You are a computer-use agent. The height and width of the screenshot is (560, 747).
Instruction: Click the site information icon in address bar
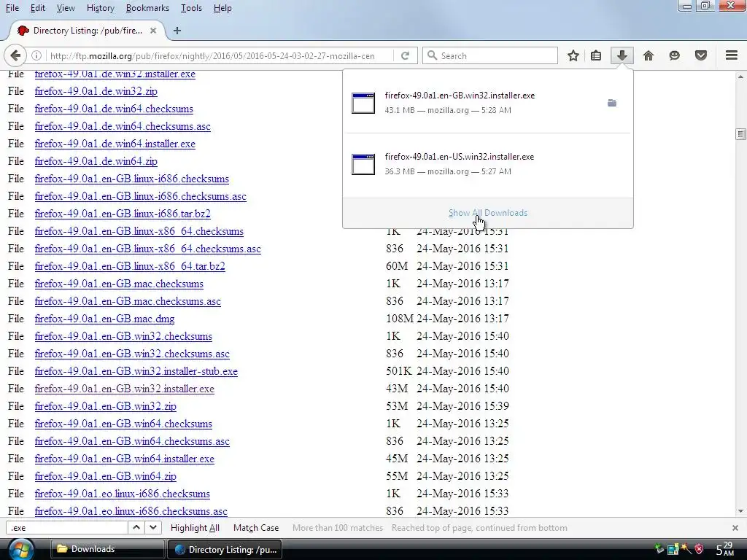click(x=36, y=55)
